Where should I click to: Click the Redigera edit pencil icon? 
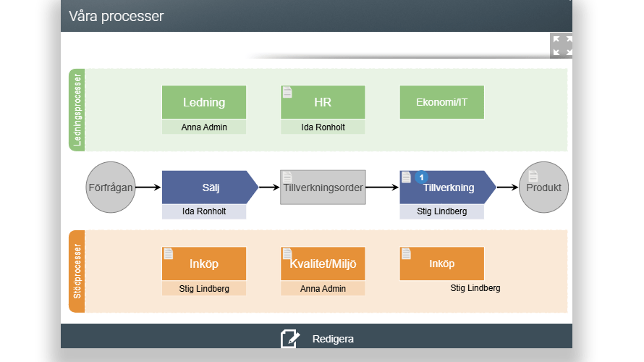point(290,339)
